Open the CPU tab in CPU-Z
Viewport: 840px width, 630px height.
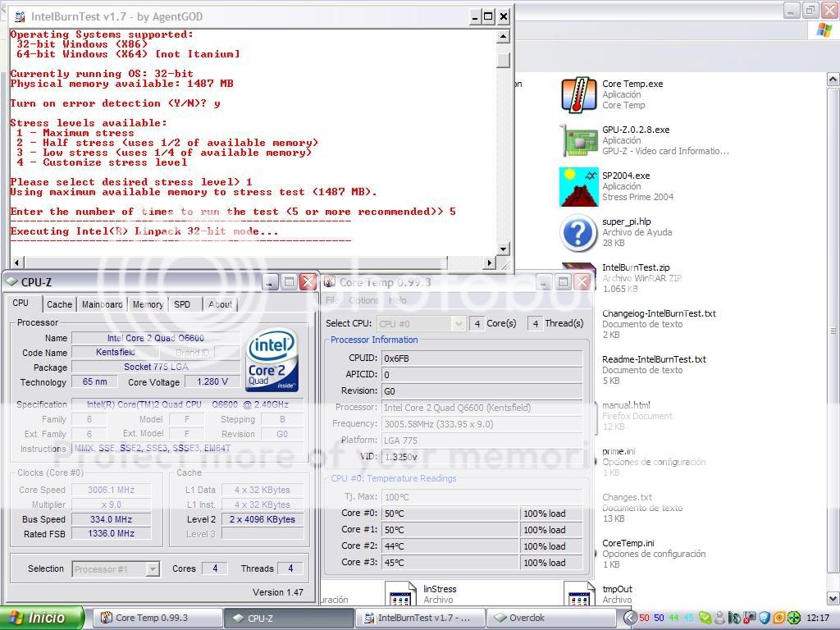coord(21,304)
